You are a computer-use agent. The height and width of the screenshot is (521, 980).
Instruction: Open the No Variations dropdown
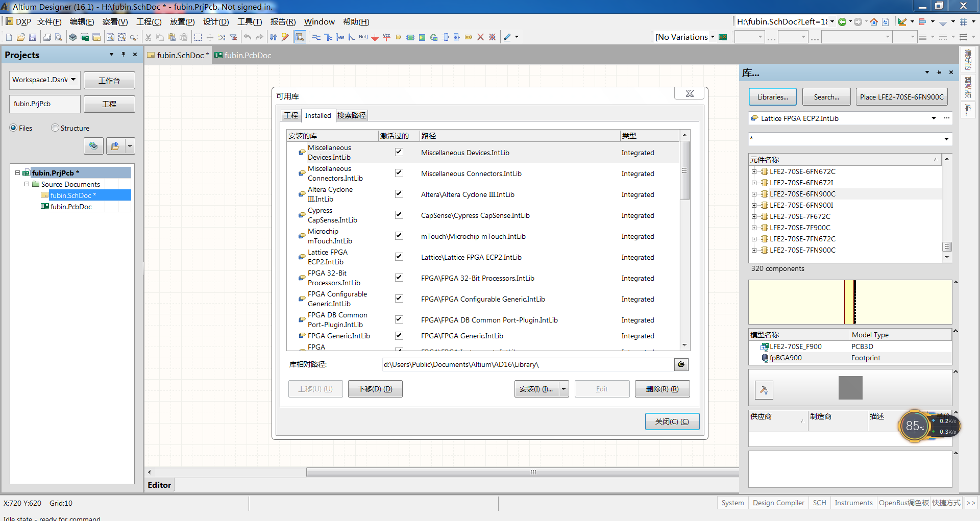pyautogui.click(x=713, y=37)
